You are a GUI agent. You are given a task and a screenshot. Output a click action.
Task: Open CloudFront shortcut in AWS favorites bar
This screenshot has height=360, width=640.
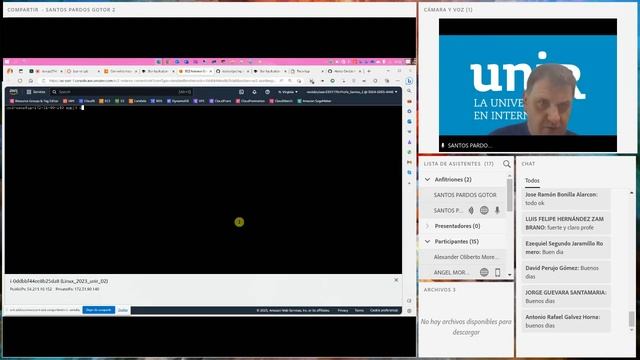[x=220, y=101]
